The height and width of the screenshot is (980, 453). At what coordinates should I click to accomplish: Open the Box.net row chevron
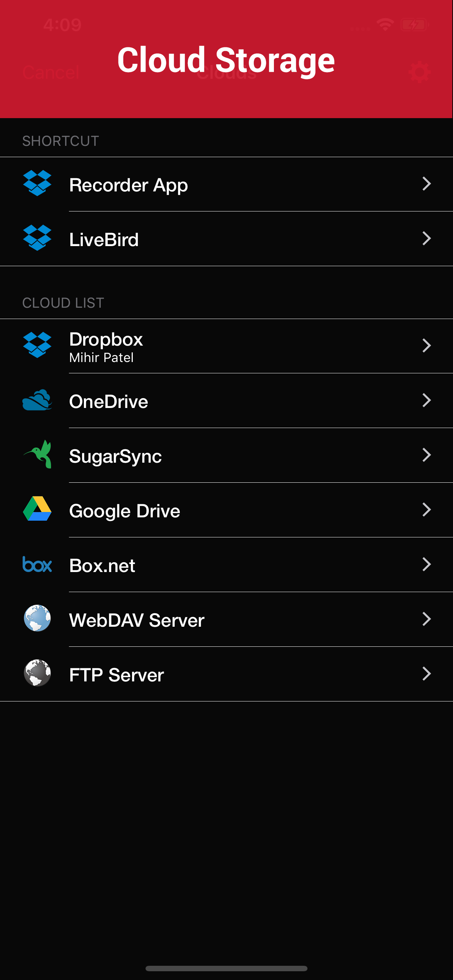427,565
